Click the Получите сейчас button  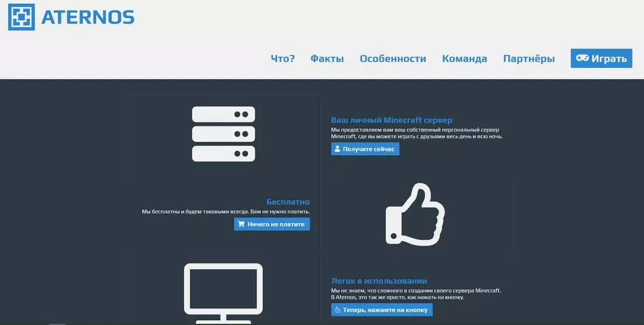click(x=365, y=149)
